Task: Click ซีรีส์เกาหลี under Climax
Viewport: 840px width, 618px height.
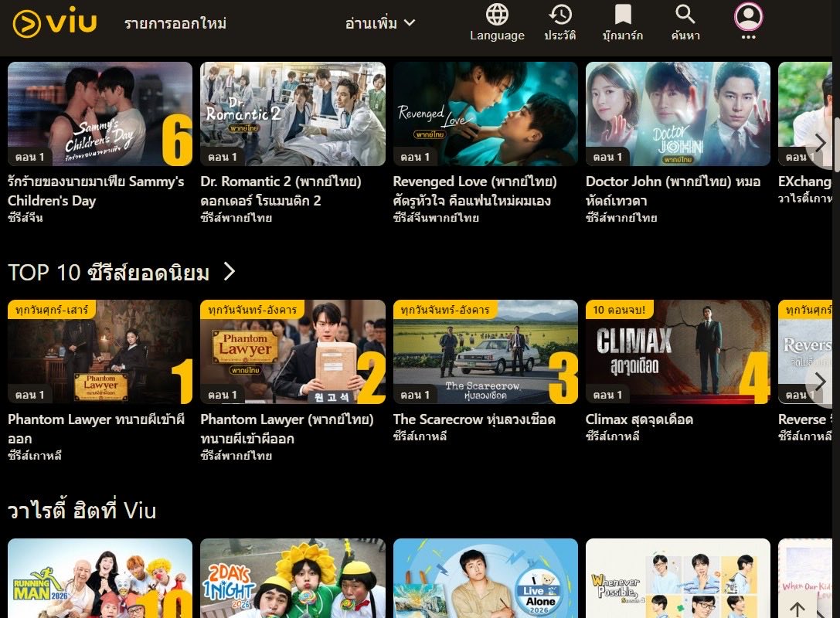Action: 612,436
